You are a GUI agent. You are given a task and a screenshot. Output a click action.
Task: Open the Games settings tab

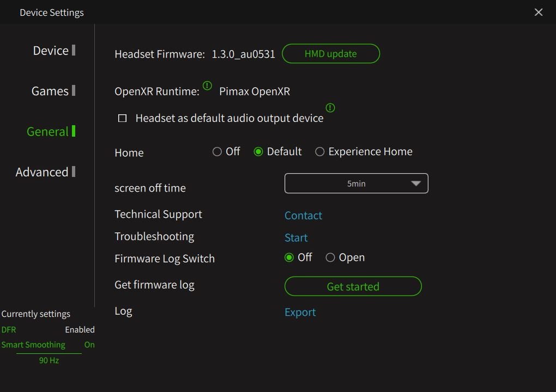50,91
